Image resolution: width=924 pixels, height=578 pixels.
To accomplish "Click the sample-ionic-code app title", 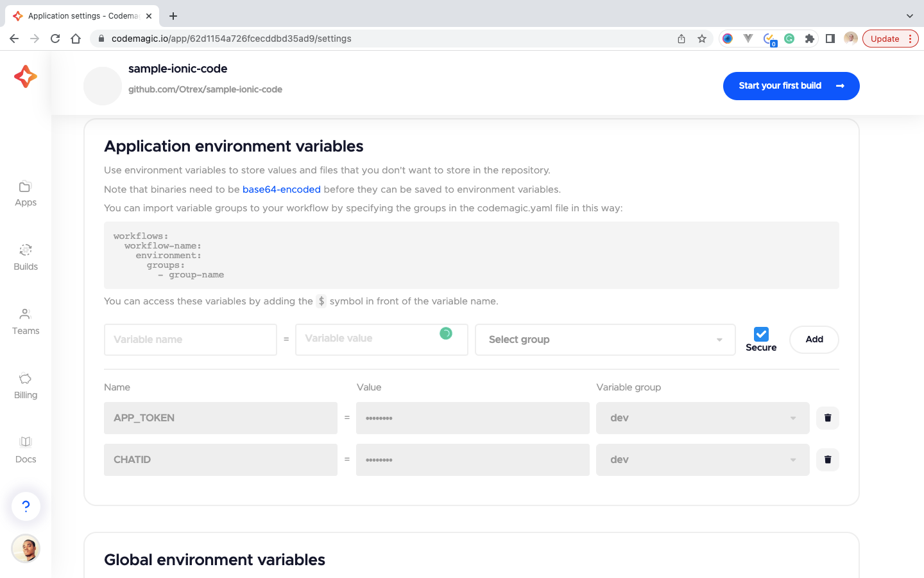I will point(178,69).
